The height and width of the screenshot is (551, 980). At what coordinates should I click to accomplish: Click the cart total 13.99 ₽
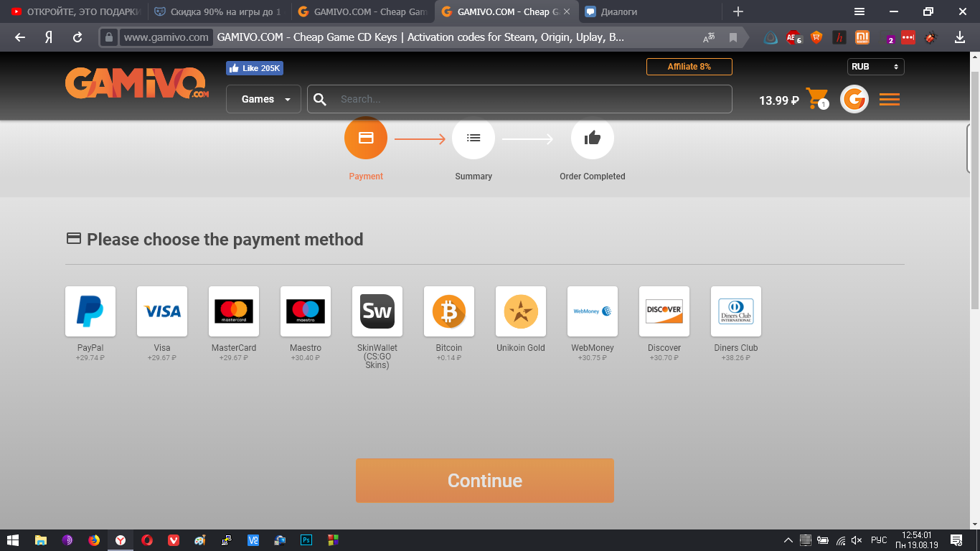click(x=779, y=100)
